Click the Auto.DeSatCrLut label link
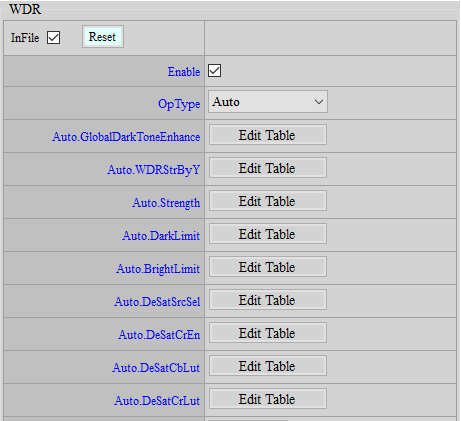Image resolution: width=461 pixels, height=421 pixels. (157, 401)
